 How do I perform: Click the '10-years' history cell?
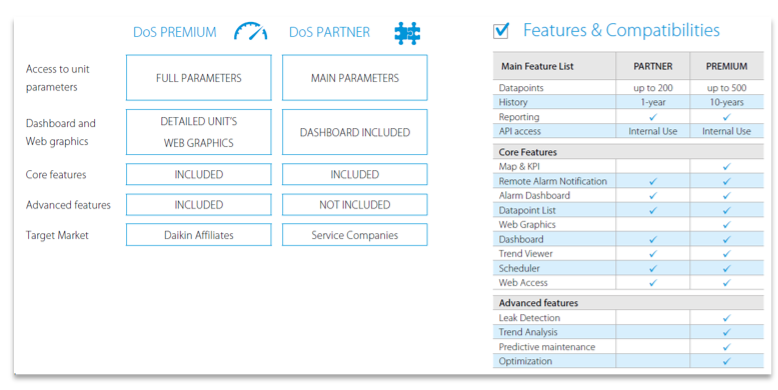[726, 102]
